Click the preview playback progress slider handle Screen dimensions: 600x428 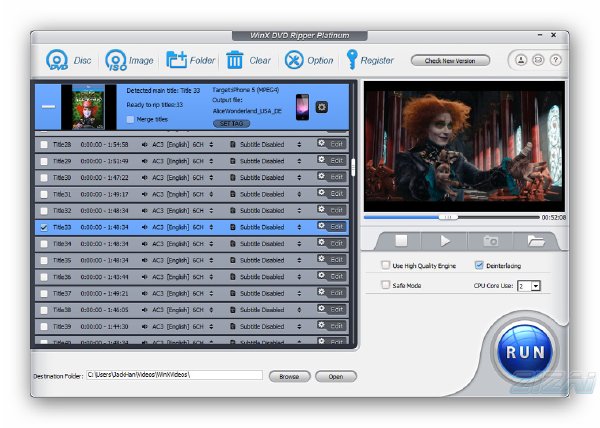tap(448, 217)
